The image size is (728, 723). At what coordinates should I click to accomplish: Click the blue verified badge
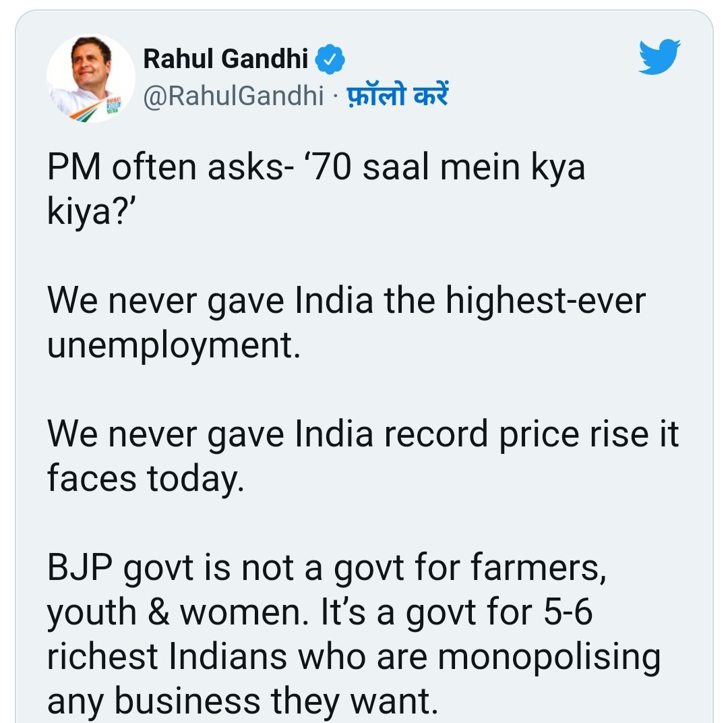[331, 60]
